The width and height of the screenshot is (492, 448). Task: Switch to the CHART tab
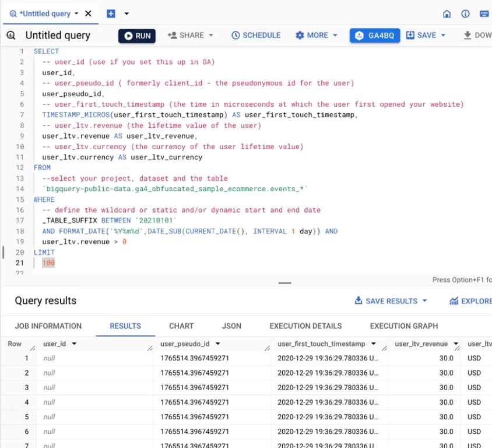(181, 326)
